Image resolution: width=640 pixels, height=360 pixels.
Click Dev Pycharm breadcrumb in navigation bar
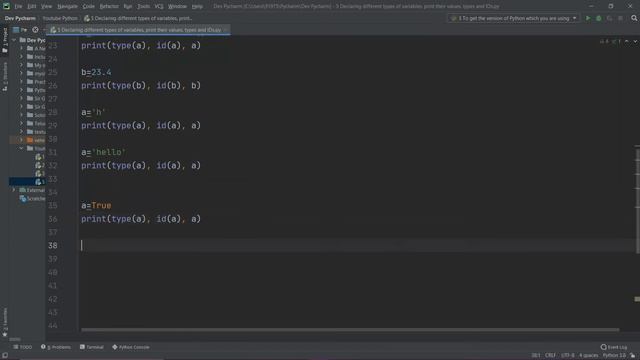point(20,18)
